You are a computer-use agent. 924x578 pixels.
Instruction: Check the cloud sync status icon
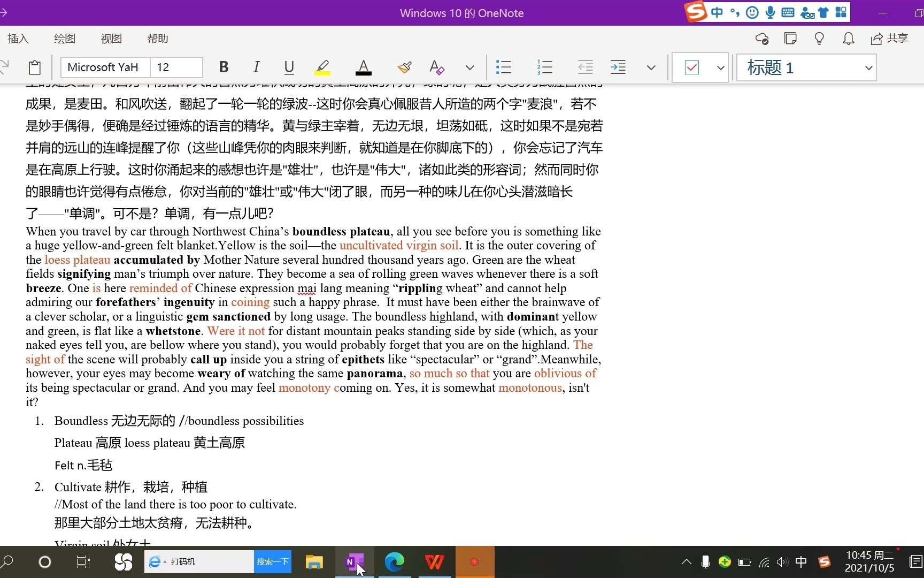761,39
